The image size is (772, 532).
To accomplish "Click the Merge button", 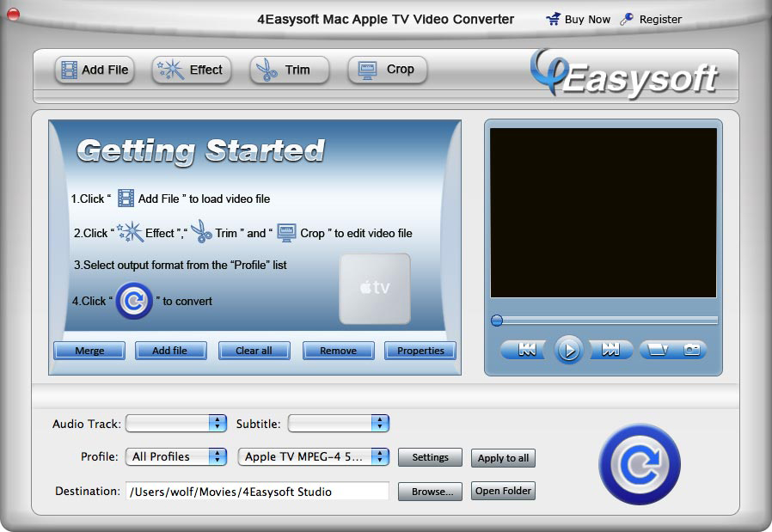I will pyautogui.click(x=89, y=351).
